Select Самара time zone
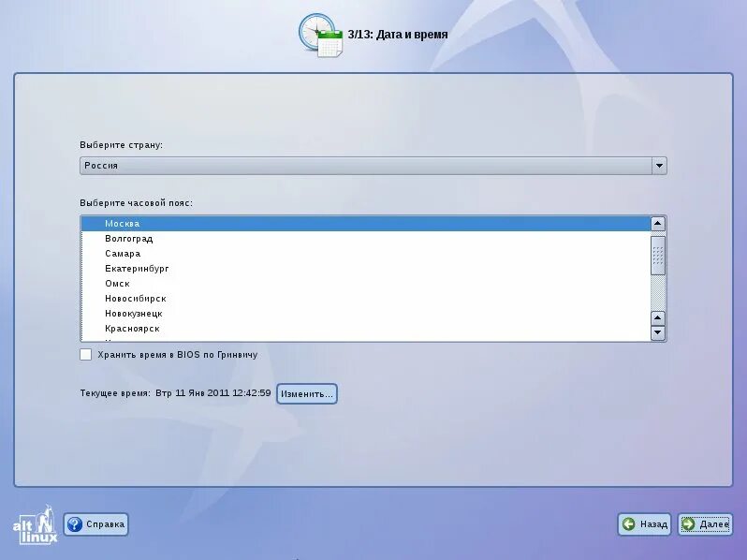747x560 pixels. [x=366, y=254]
